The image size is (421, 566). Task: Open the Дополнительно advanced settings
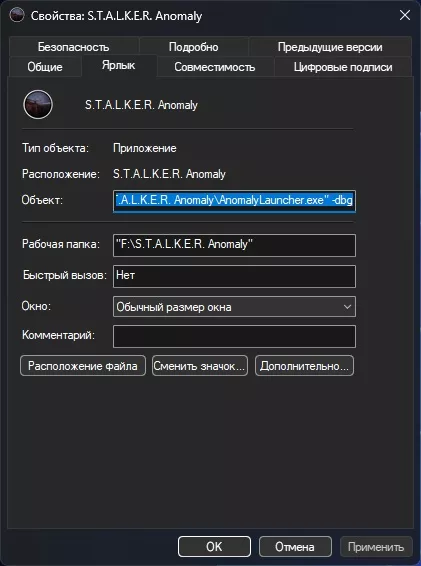tap(304, 366)
